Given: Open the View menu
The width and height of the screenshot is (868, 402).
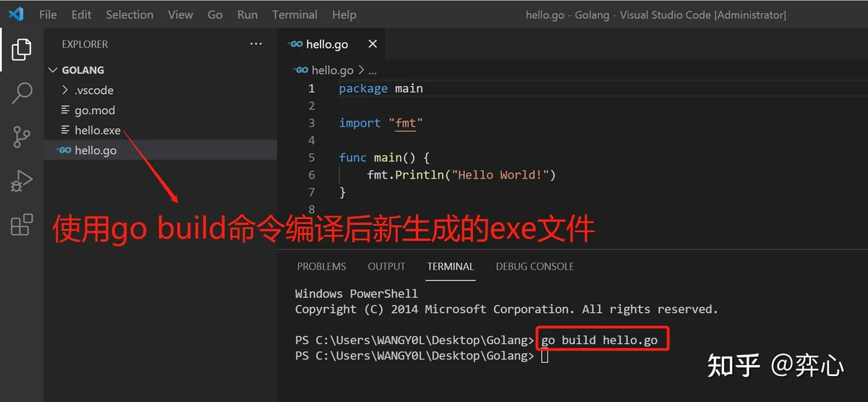Looking at the screenshot, I should [180, 14].
